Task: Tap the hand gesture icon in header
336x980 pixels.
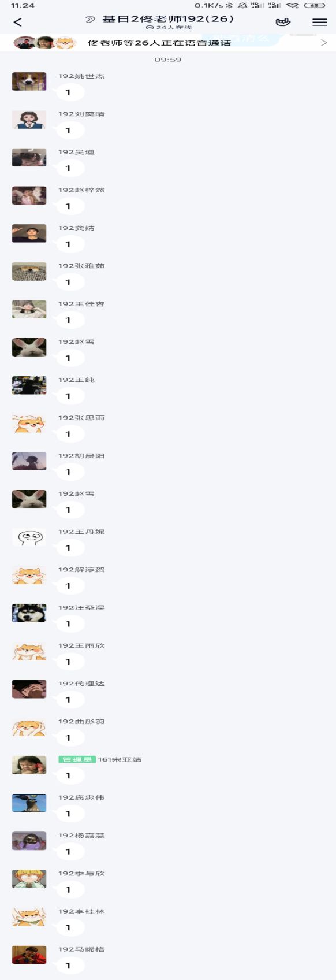Action: [x=283, y=22]
